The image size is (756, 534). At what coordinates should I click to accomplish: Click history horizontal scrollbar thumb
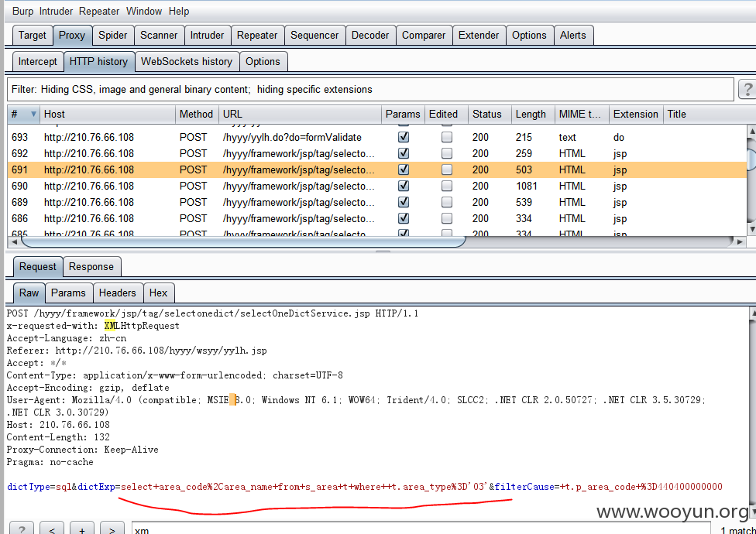point(243,241)
